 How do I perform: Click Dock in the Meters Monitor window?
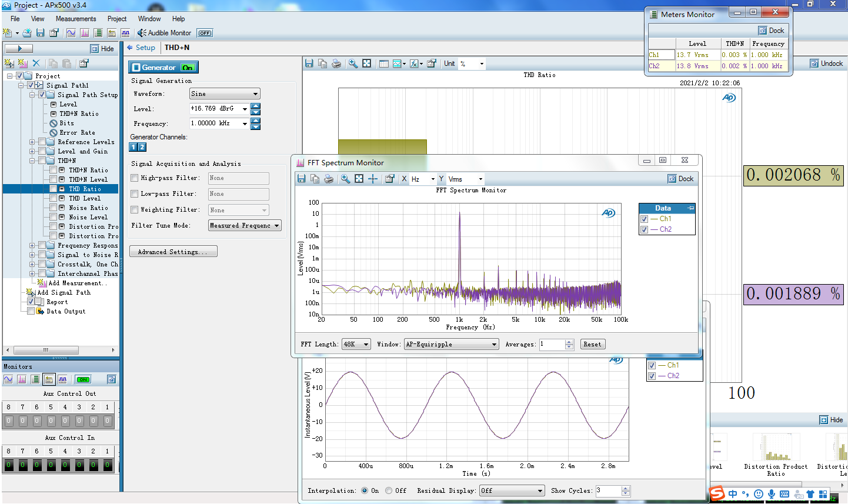(x=772, y=31)
